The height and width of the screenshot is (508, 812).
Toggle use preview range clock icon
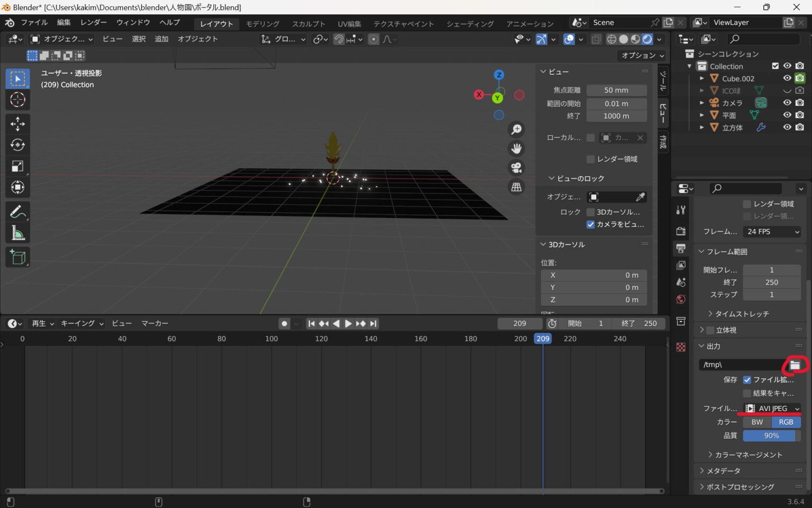click(x=552, y=323)
